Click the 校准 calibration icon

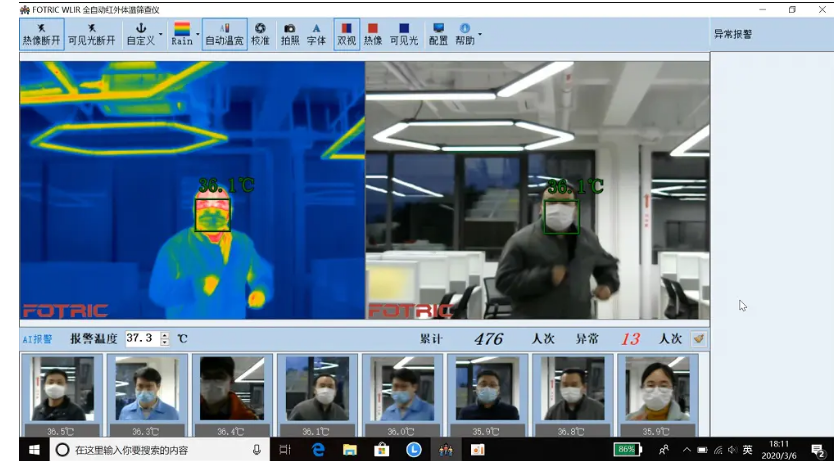pos(260,33)
